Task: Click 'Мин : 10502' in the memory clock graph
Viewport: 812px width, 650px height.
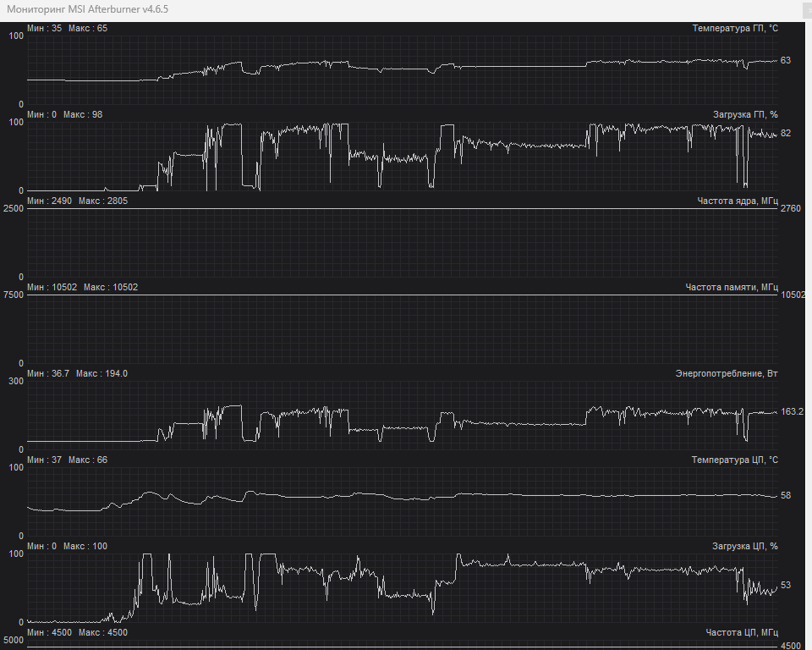Action: (x=52, y=287)
